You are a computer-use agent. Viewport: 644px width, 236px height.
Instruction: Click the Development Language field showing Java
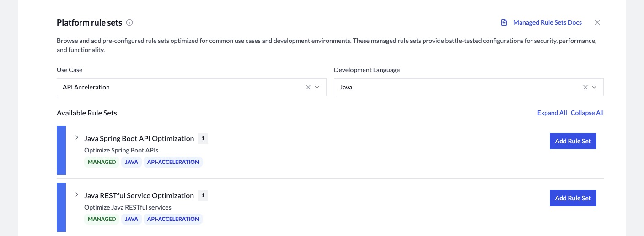pyautogui.click(x=469, y=87)
